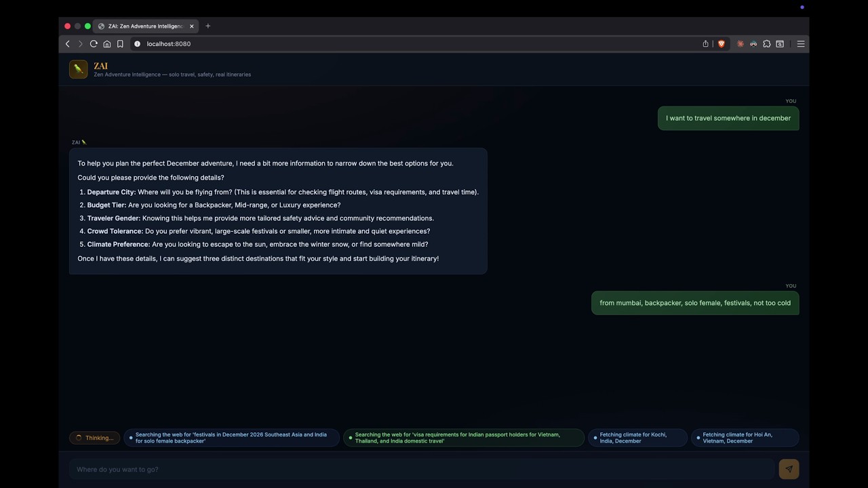This screenshot has height=488, width=868.
Task: Click the festivals in December 2026 search chip
Action: [231, 438]
